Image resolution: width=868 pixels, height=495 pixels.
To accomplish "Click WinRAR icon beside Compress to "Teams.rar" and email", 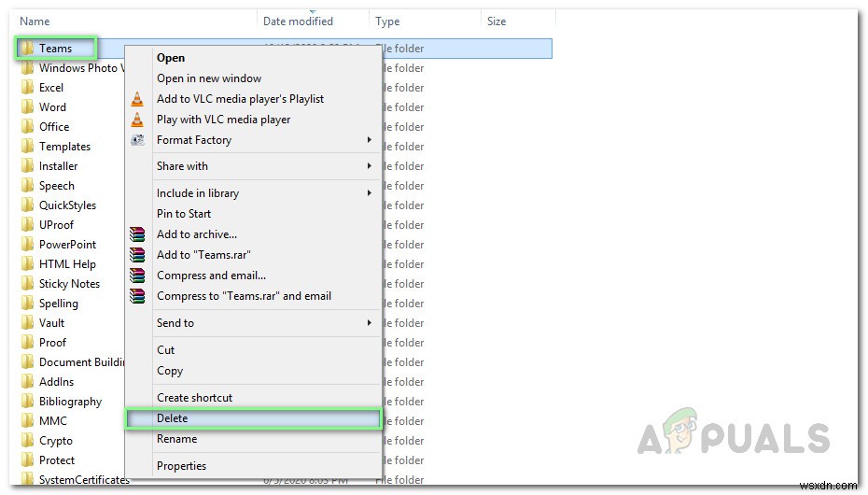I will (x=137, y=296).
